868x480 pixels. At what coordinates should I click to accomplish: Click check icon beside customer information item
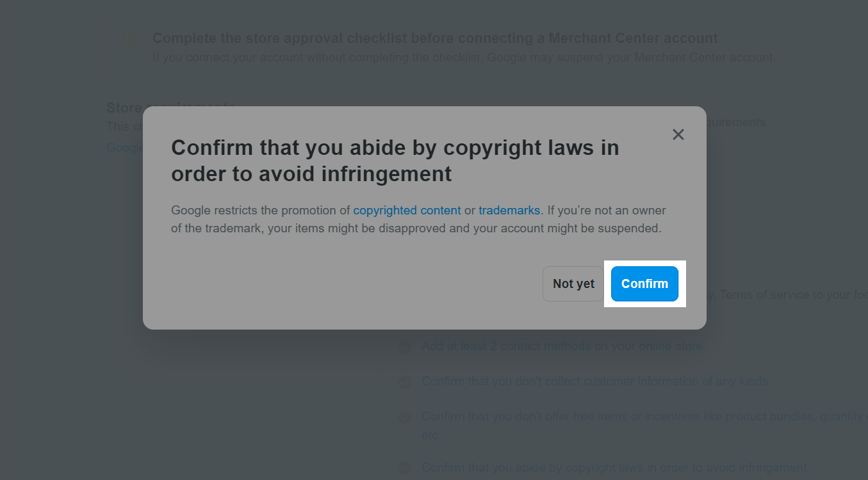click(x=404, y=382)
